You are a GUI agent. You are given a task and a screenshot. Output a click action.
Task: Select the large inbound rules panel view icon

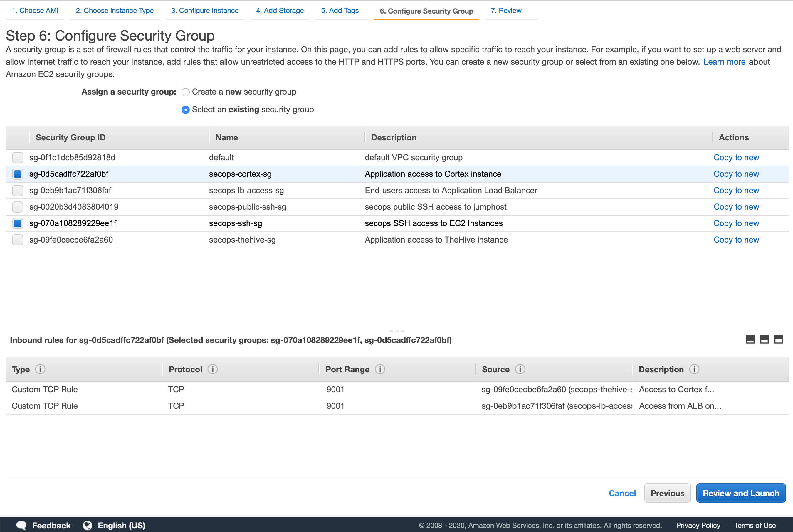[779, 339]
